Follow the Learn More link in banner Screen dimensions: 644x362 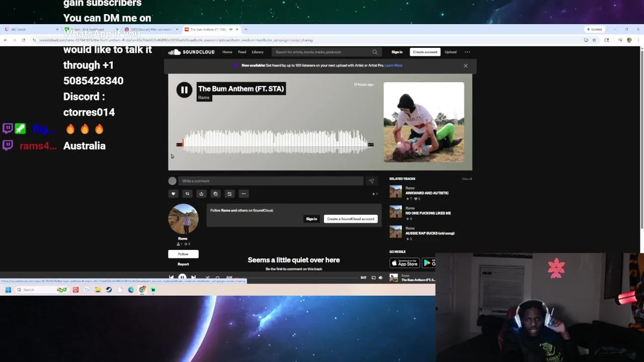click(393, 65)
